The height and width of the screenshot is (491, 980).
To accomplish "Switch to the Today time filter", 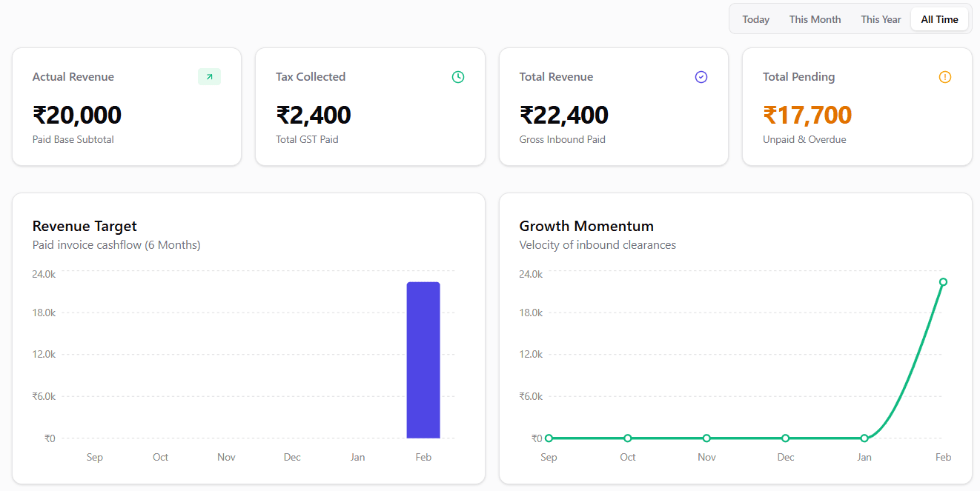I will pos(755,19).
